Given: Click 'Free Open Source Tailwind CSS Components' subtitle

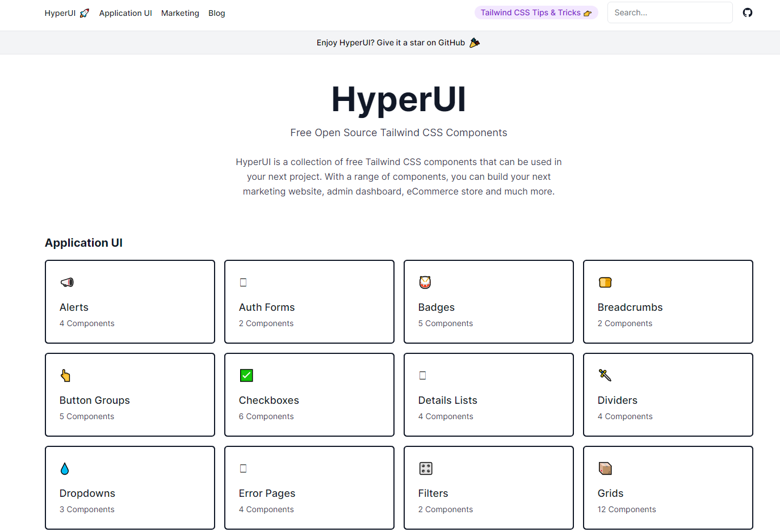Looking at the screenshot, I should coord(399,133).
